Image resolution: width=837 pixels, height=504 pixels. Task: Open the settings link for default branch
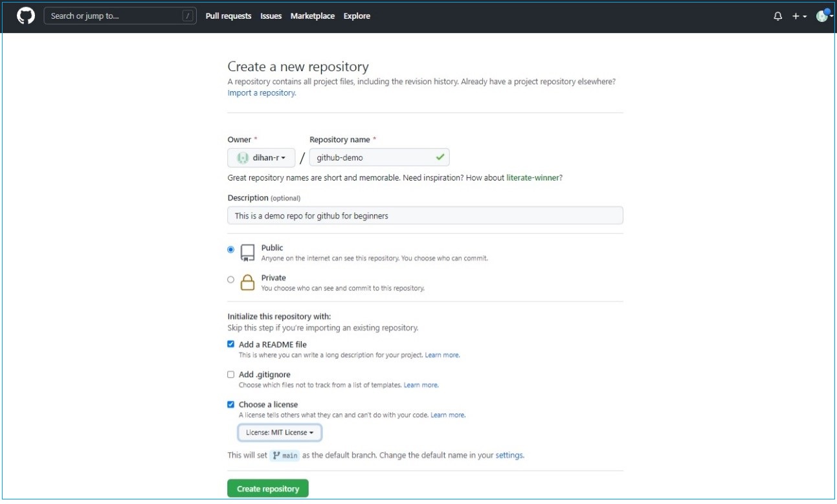(x=509, y=455)
